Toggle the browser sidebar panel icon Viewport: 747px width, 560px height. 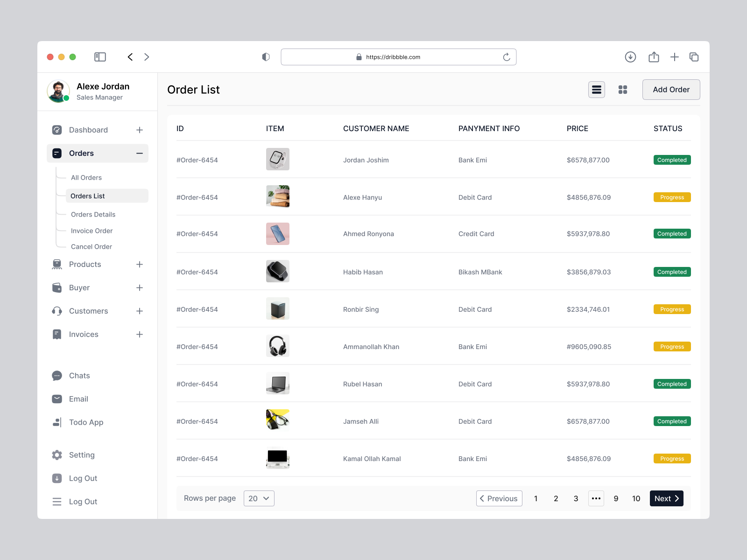tap(100, 57)
